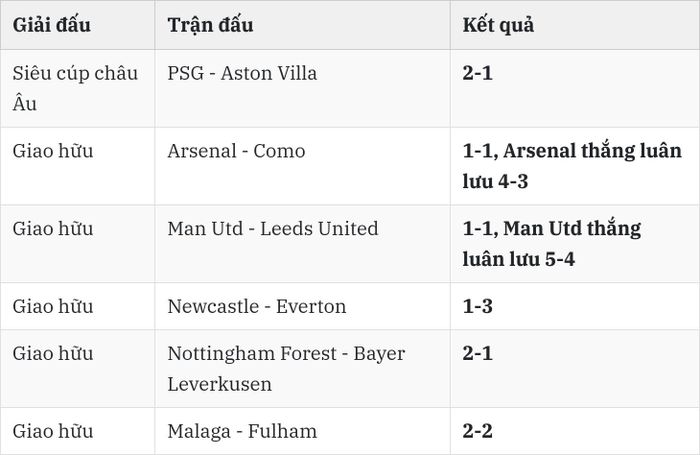Click the Giải đấu column header
This screenshot has height=455, width=700.
51,25
